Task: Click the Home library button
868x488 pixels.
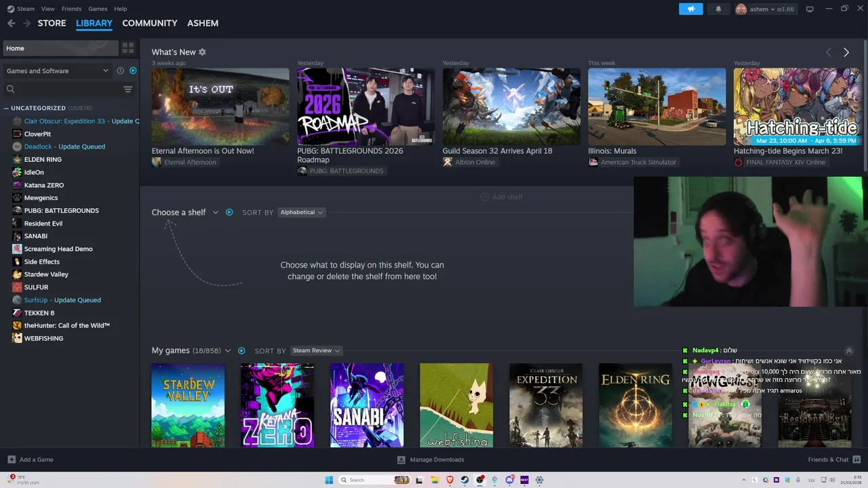Action: [x=60, y=48]
